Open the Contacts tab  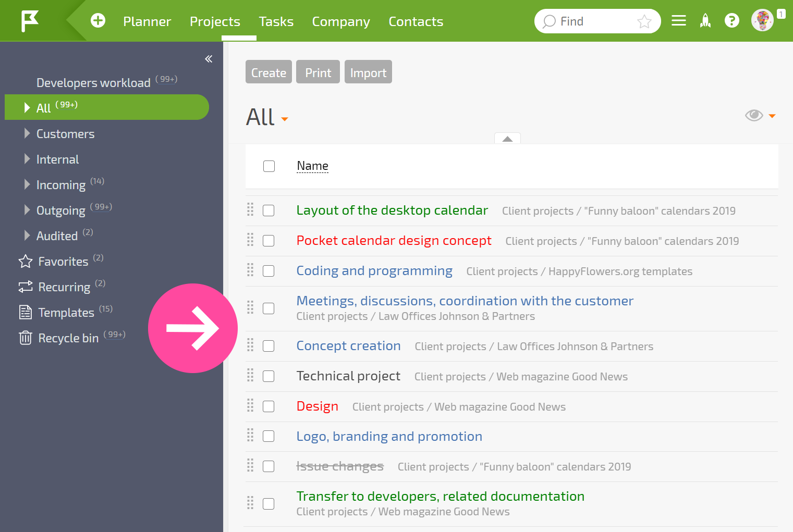[x=416, y=21]
